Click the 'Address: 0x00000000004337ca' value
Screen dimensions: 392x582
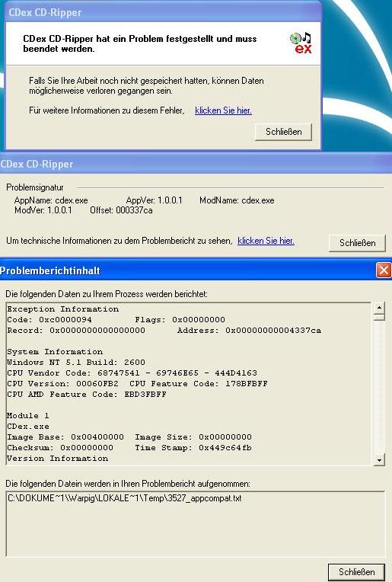pos(249,331)
